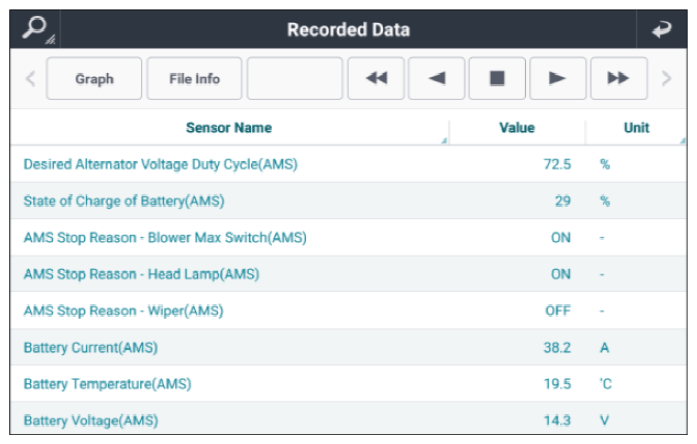Image resolution: width=697 pixels, height=444 pixels.
Task: Click the back return arrow icon
Action: 661,29
